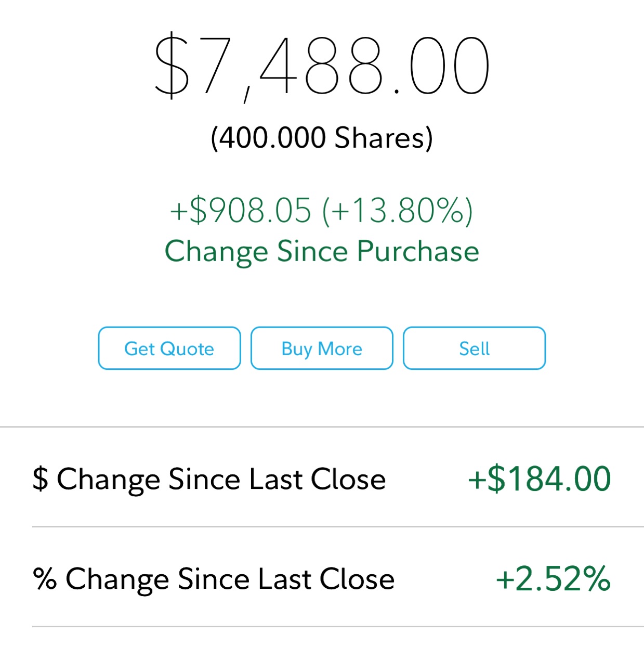Tap the Get Quote button
The image size is (644, 646).
[169, 348]
